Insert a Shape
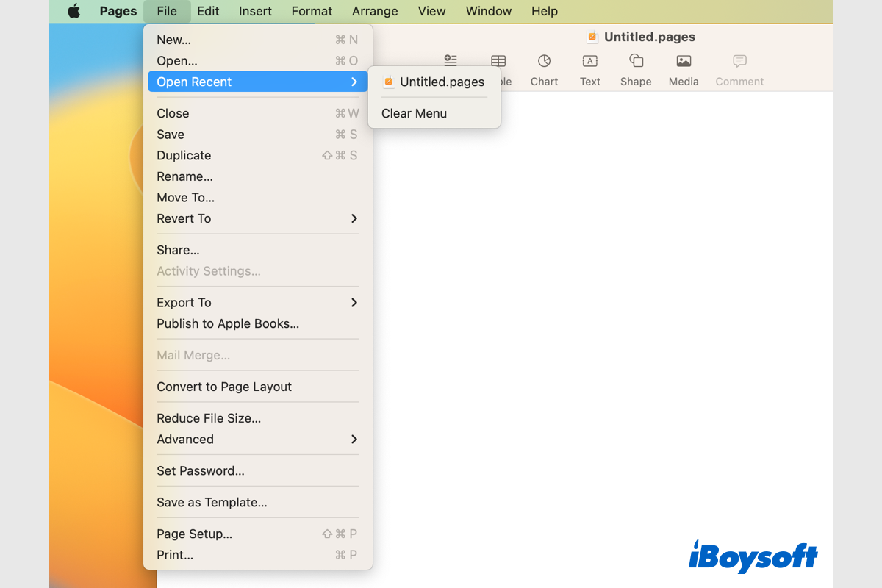This screenshot has width=882, height=588. (x=635, y=70)
